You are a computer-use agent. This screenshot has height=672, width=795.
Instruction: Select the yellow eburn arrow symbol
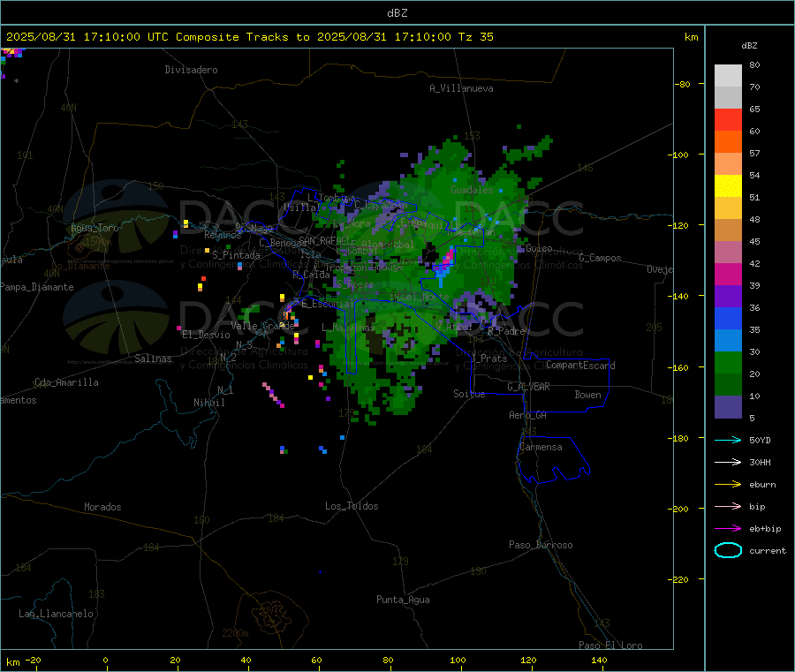coord(728,484)
